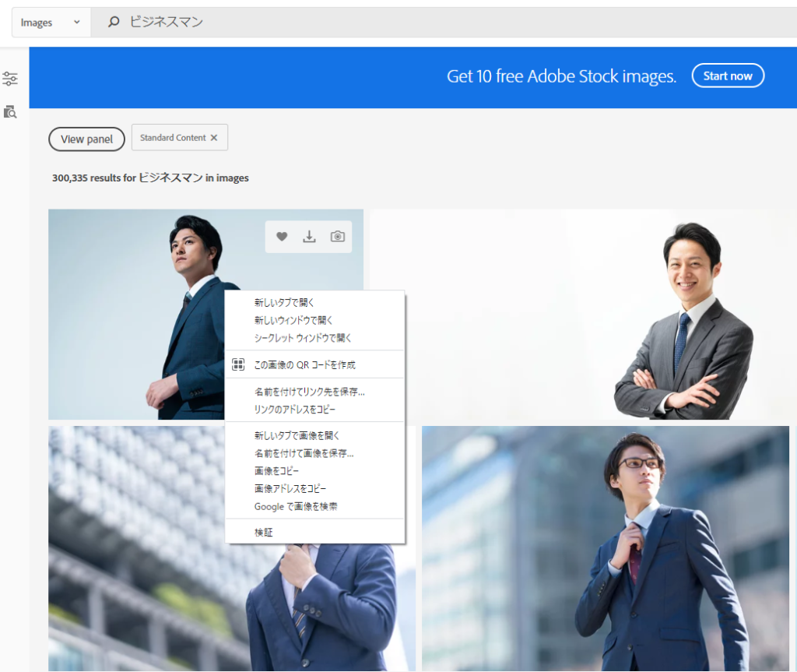Choose 名前を付けて画像を保存 menu item
The image size is (797, 672).
(x=304, y=453)
